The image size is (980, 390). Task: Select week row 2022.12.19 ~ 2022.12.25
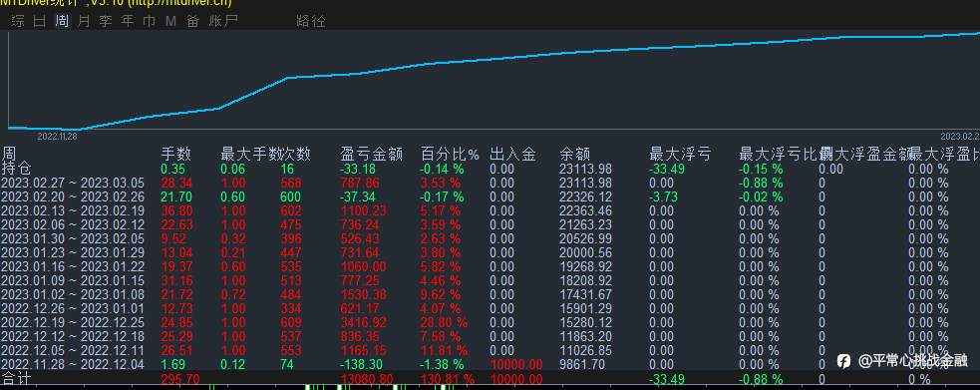click(73, 322)
